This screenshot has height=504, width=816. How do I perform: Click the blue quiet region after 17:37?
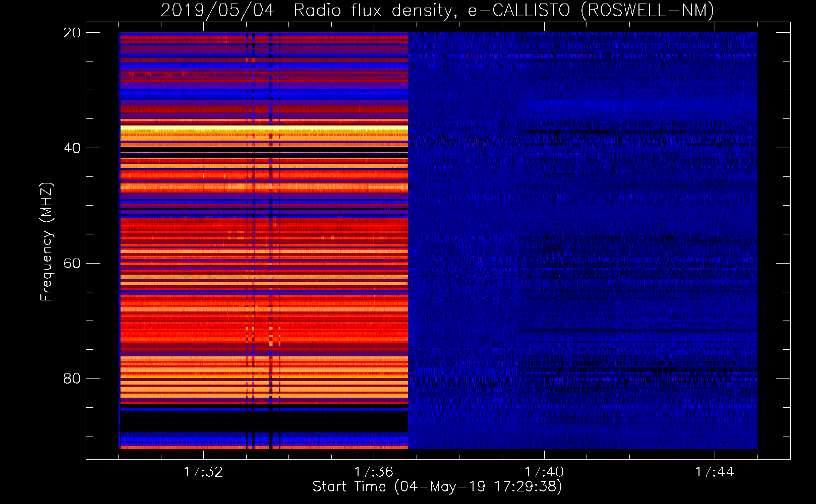pyautogui.click(x=582, y=241)
